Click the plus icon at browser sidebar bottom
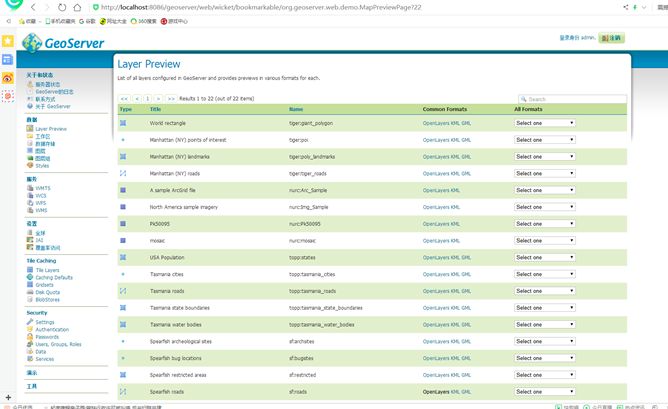668x409 pixels. pos(8,397)
